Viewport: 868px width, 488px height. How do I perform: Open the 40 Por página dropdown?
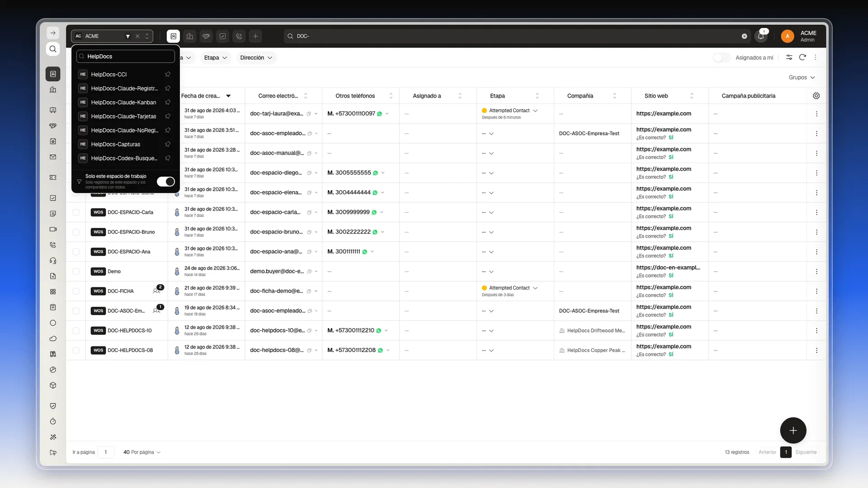[142, 452]
